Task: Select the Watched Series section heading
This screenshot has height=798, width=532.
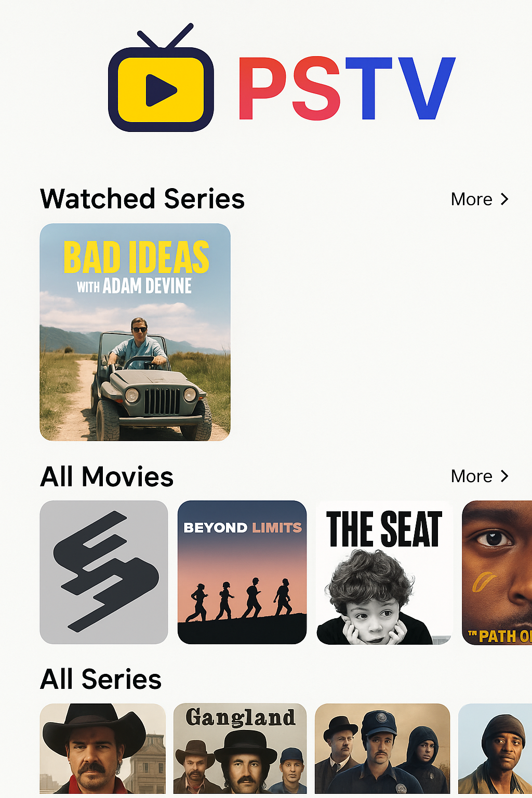Action: coord(142,199)
